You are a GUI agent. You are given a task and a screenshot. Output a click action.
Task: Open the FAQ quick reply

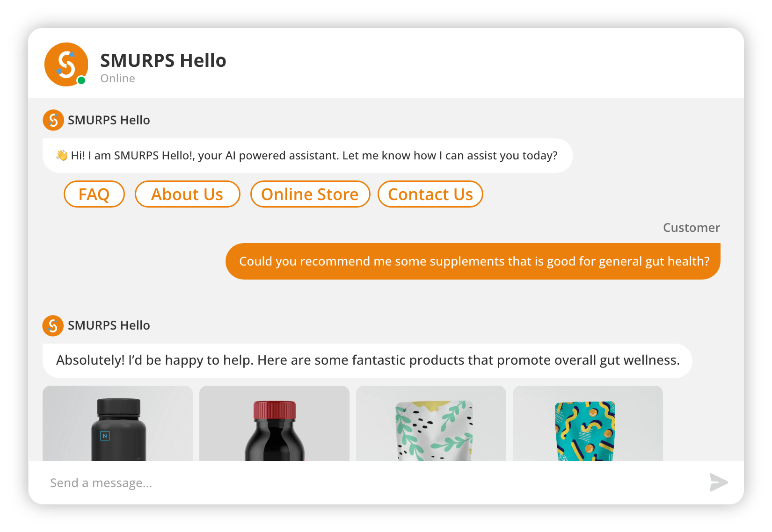pyautogui.click(x=94, y=194)
